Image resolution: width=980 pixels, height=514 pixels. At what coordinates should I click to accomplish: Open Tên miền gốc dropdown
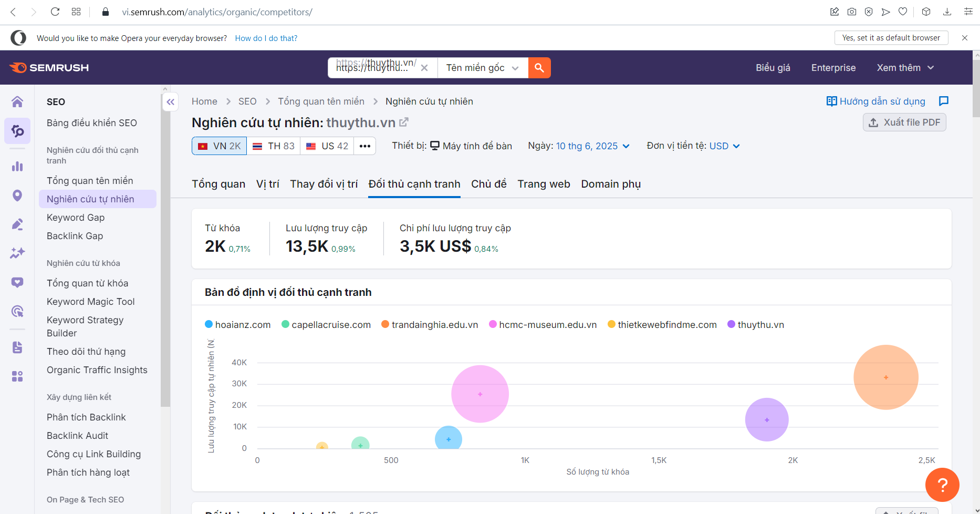coord(483,68)
